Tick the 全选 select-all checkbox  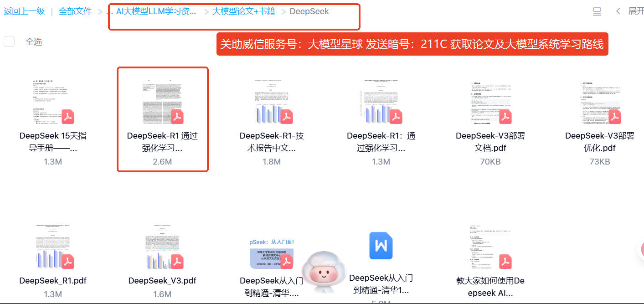9,41
